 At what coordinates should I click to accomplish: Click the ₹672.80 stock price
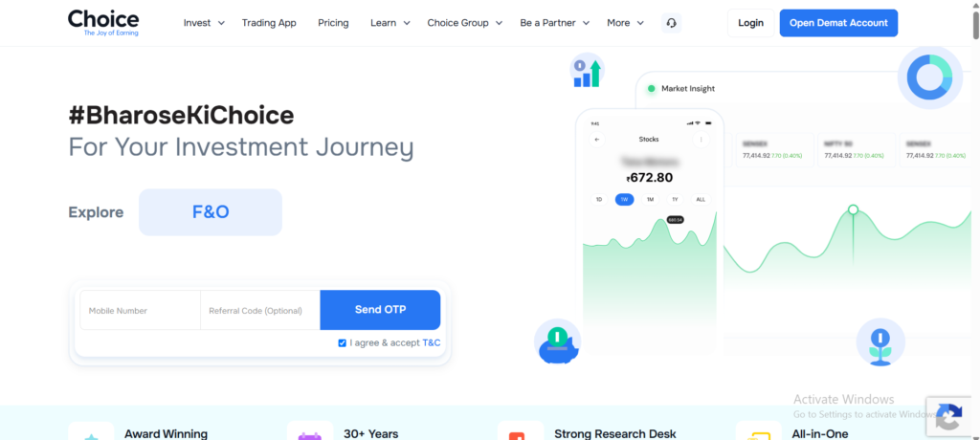[650, 178]
